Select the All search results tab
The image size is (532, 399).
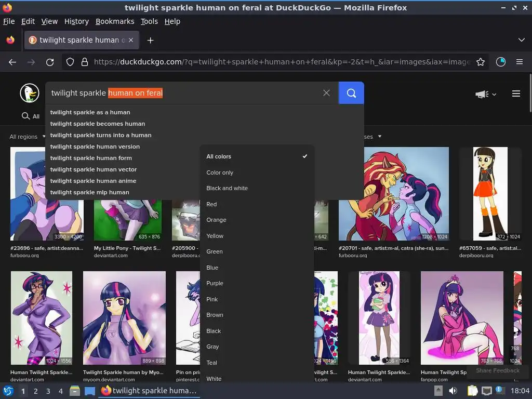[x=31, y=116]
